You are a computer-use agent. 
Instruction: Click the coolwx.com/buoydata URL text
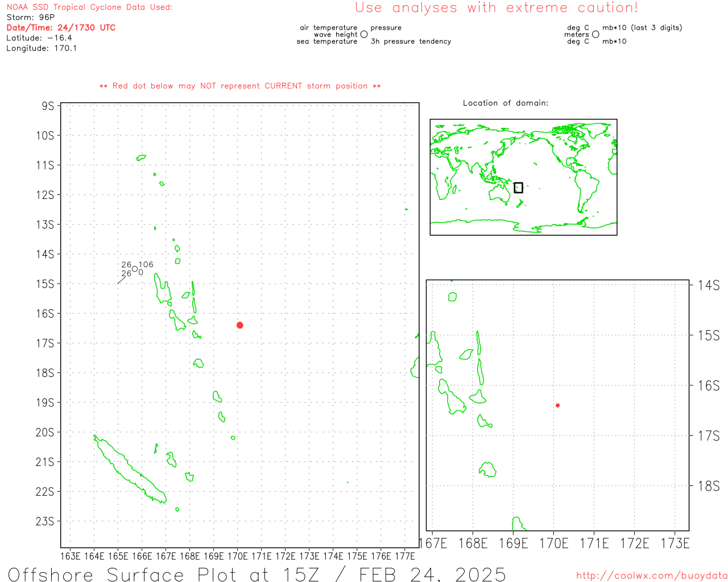pos(652,576)
